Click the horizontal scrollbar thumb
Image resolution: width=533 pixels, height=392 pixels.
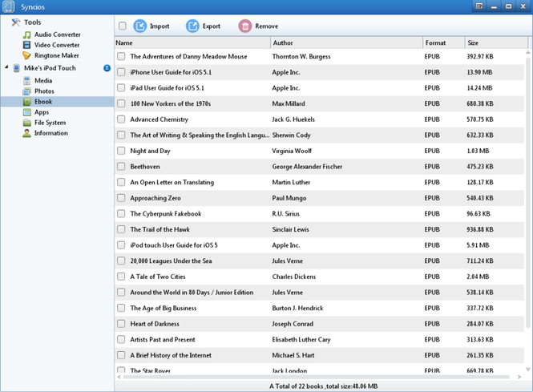point(316,377)
